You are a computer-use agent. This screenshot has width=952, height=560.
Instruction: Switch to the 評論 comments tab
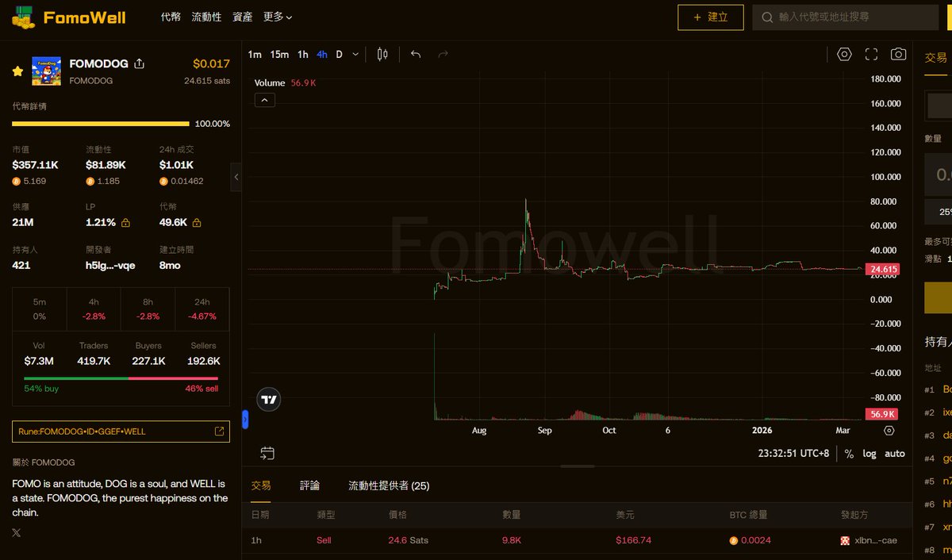(310, 485)
